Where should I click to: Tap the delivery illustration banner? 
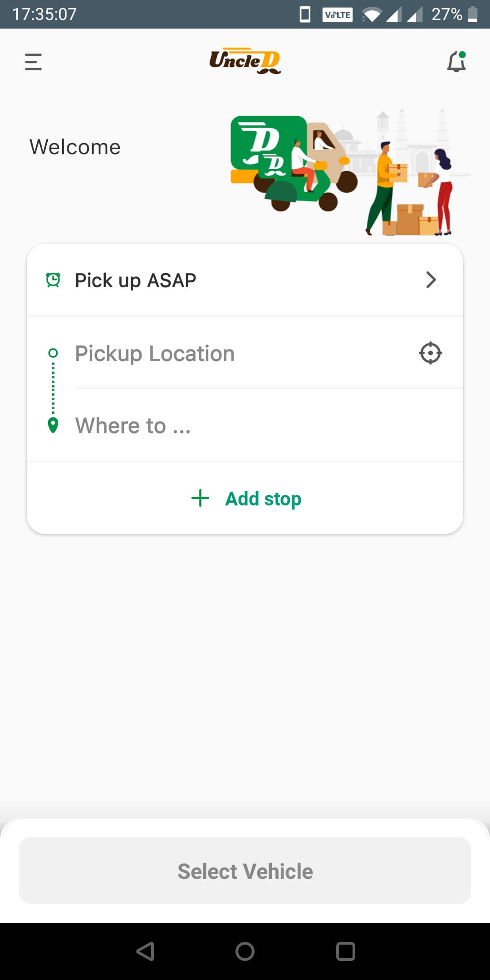(x=349, y=172)
